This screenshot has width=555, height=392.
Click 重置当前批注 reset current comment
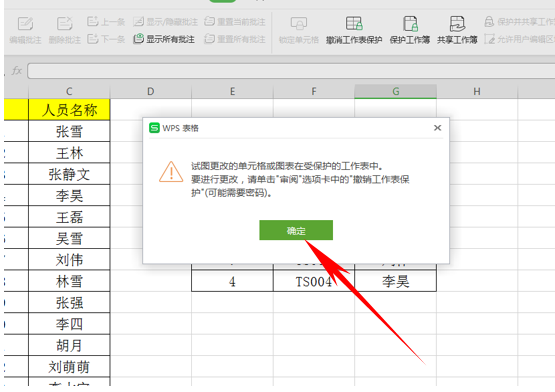pos(235,22)
